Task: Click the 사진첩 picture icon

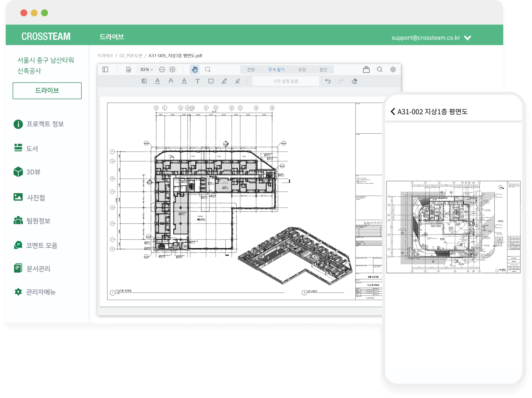Action: tap(18, 197)
